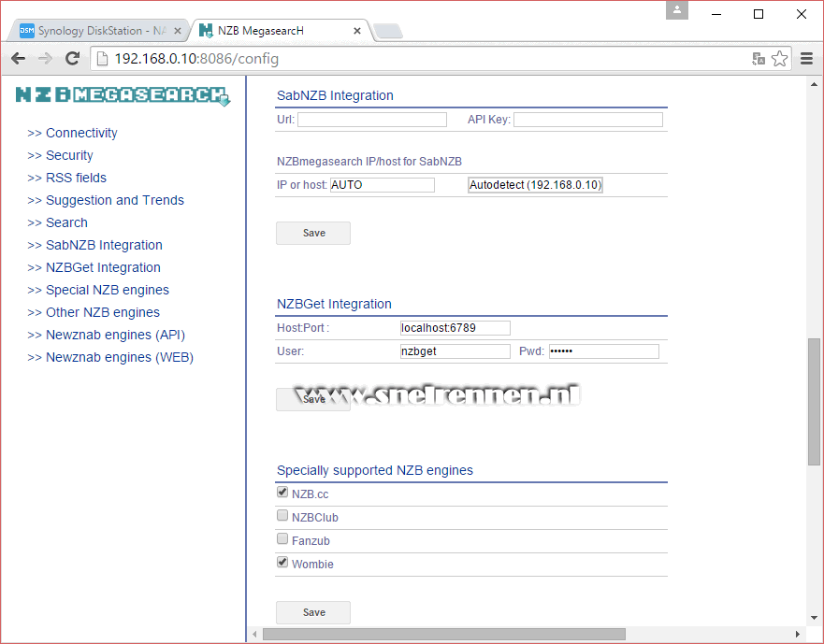Click the horizontal scrollbar right arrow
Image resolution: width=824 pixels, height=644 pixels.
[797, 634]
